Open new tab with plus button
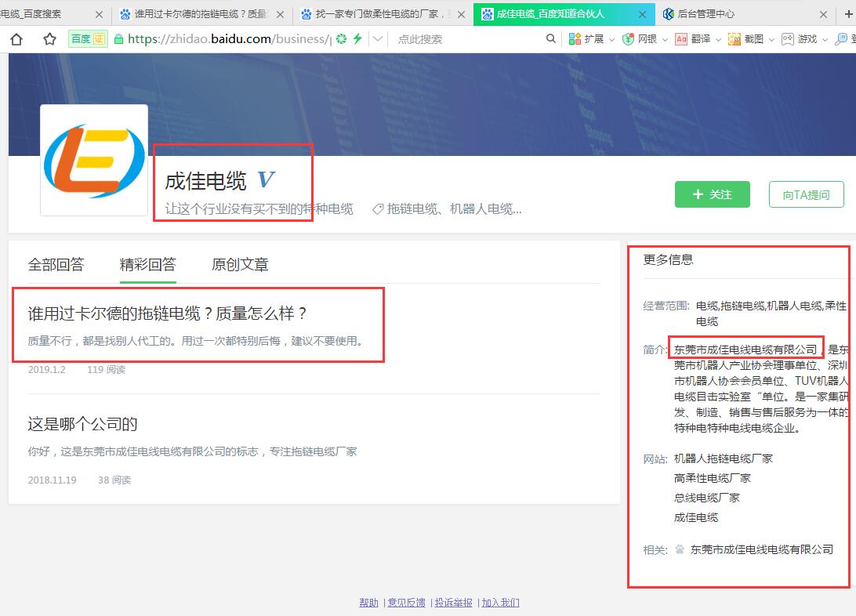The image size is (856, 616). coord(846,14)
